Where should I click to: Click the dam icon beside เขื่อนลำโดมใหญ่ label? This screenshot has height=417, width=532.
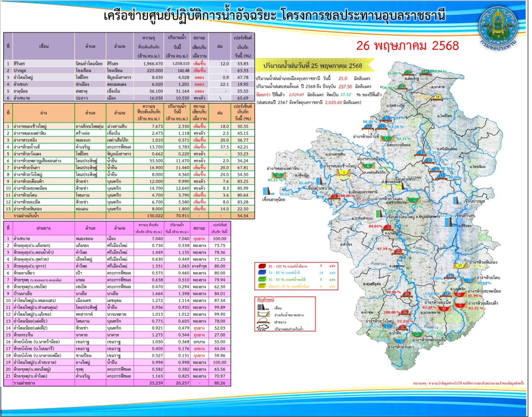coord(380,215)
